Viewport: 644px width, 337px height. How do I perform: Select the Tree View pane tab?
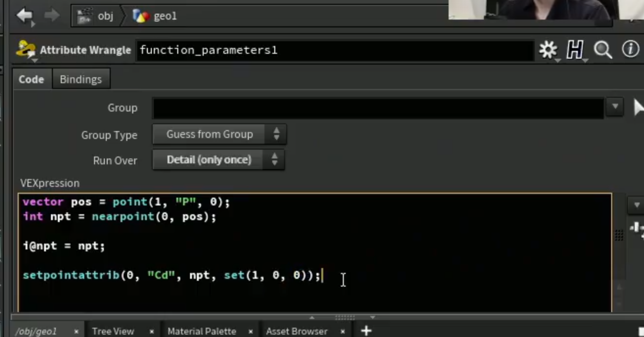pos(113,331)
